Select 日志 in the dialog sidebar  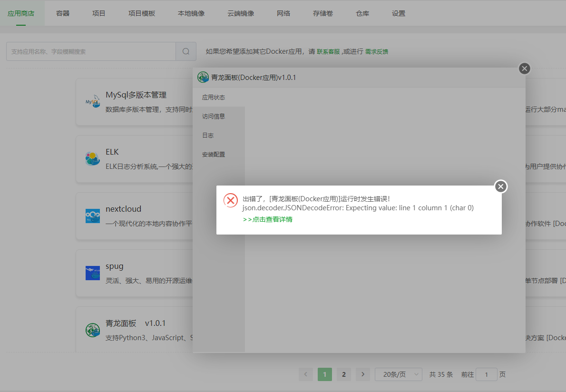click(x=219, y=136)
